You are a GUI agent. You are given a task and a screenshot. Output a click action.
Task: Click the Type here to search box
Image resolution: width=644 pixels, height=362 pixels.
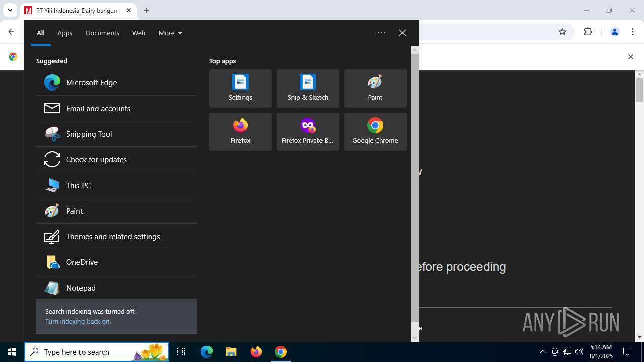(x=97, y=352)
